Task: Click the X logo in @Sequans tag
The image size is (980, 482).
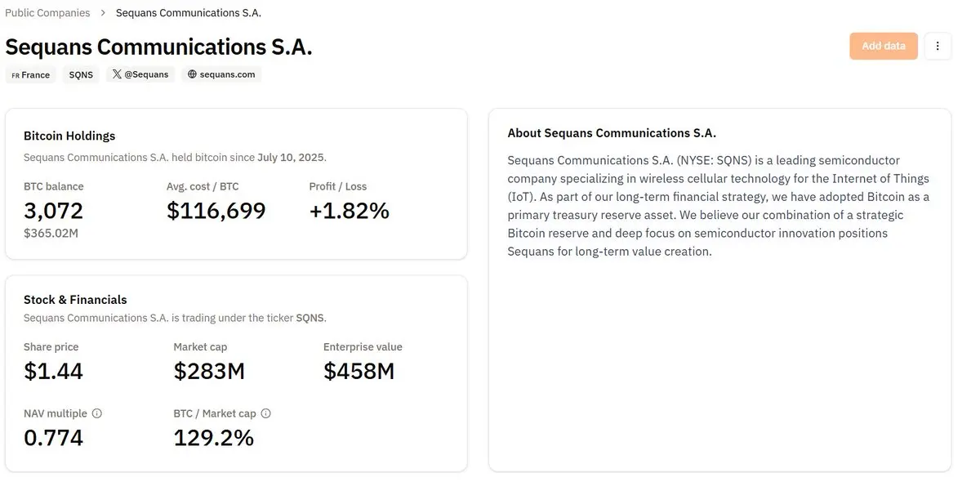Action: pyautogui.click(x=117, y=74)
